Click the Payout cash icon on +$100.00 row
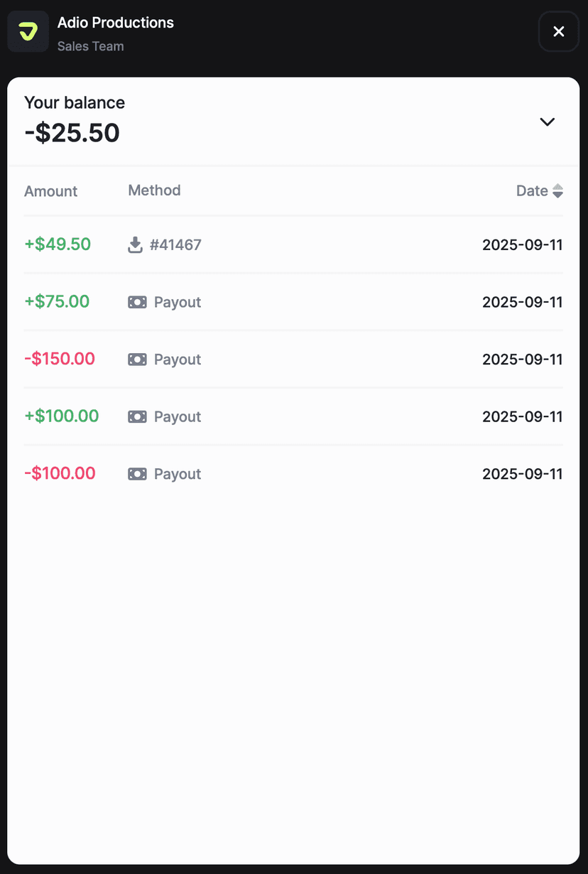Viewport: 588px width, 874px height. (x=137, y=416)
